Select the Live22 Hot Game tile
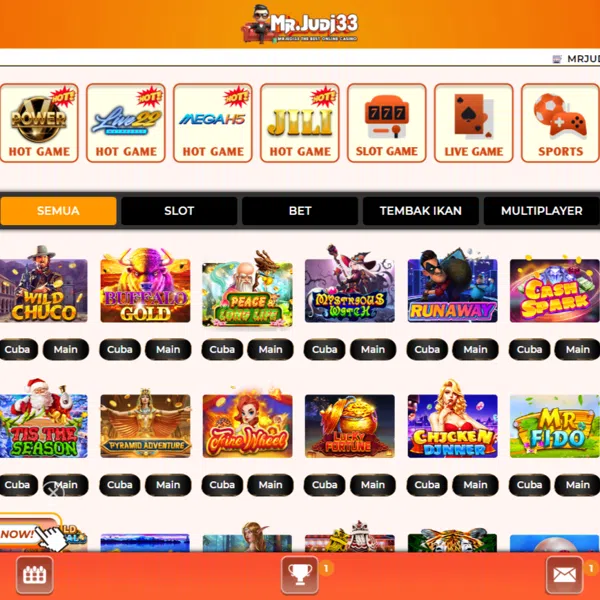 [126, 123]
